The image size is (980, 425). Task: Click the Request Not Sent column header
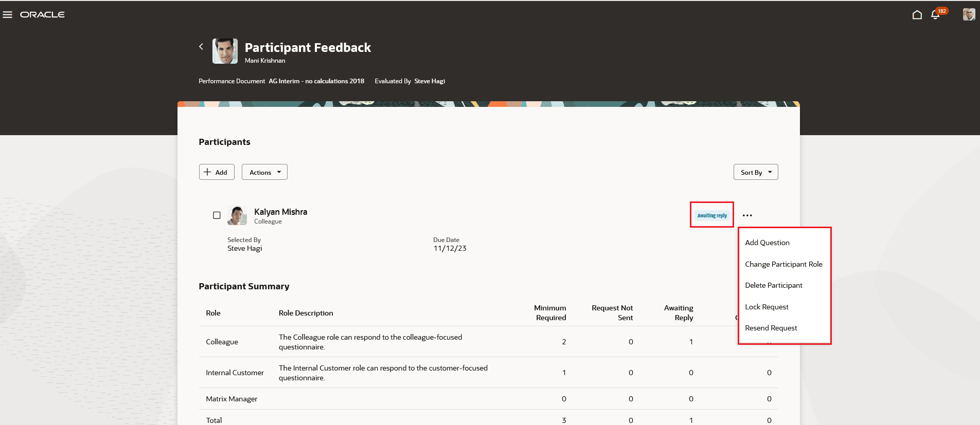tap(612, 313)
